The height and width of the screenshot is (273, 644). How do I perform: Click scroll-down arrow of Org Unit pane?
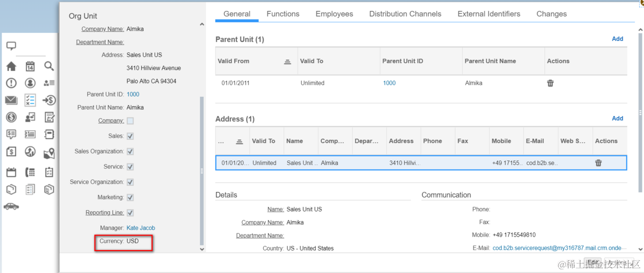[202, 249]
